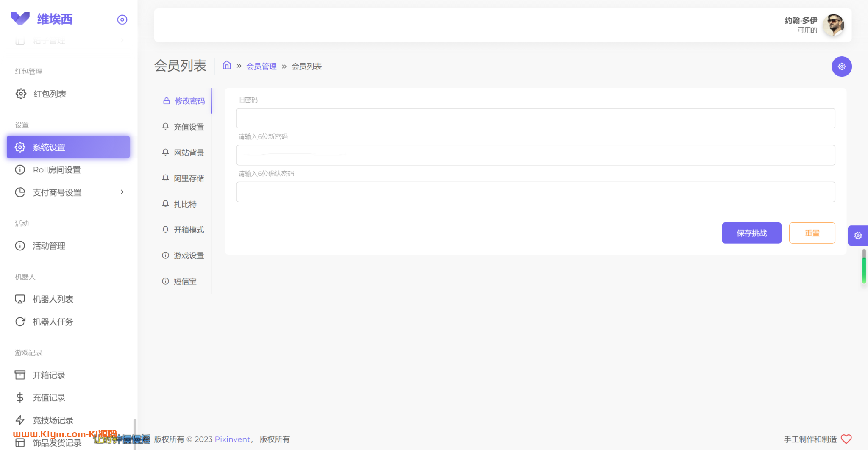Click the 维埃西 logo icon
Screen dimensions: 868x450
[20, 19]
